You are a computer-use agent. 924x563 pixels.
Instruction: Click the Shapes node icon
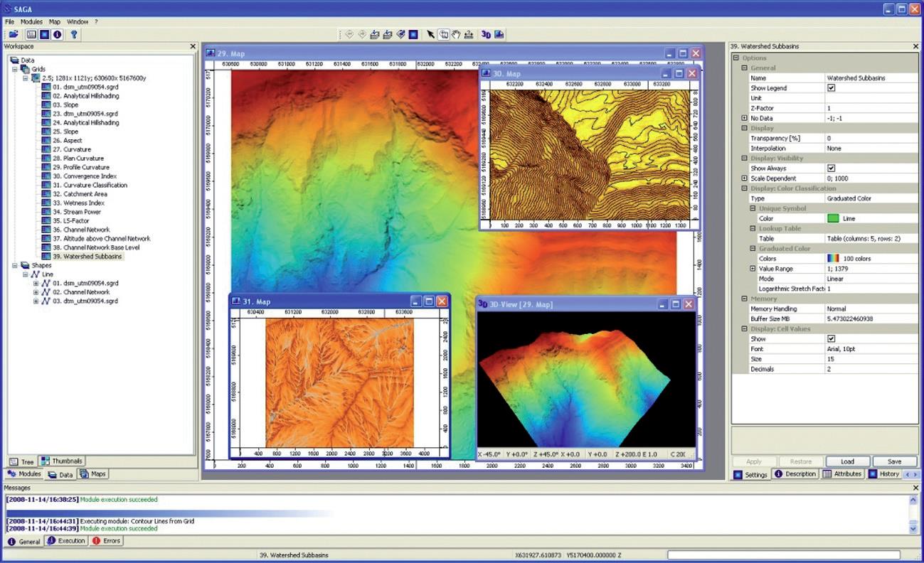(26, 265)
